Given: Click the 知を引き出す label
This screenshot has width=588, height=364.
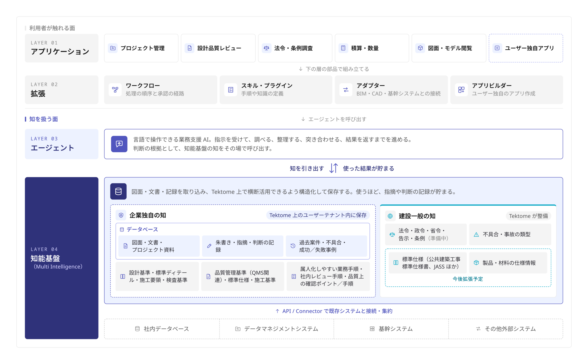Looking at the screenshot, I should click(x=307, y=168).
